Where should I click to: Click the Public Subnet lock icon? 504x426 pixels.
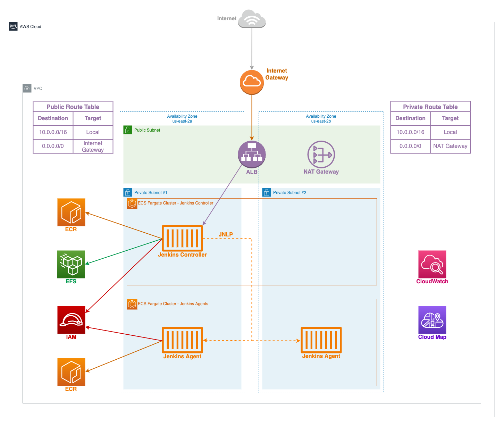[128, 130]
